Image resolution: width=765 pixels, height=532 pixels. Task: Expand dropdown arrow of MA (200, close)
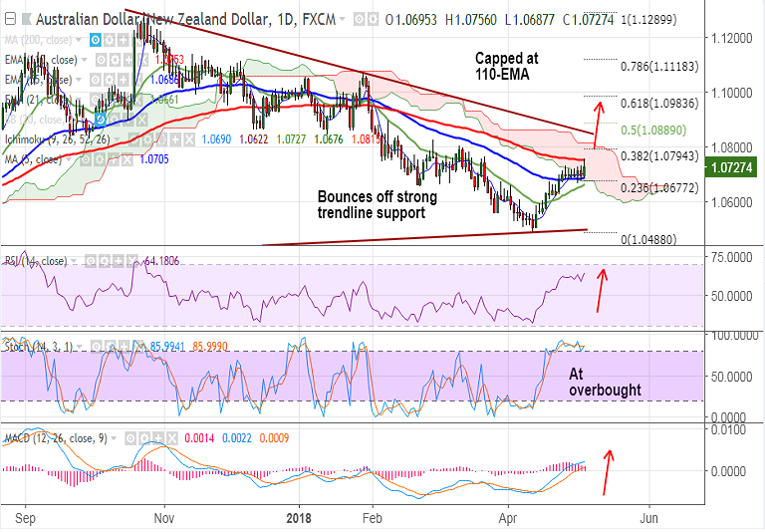[78, 40]
